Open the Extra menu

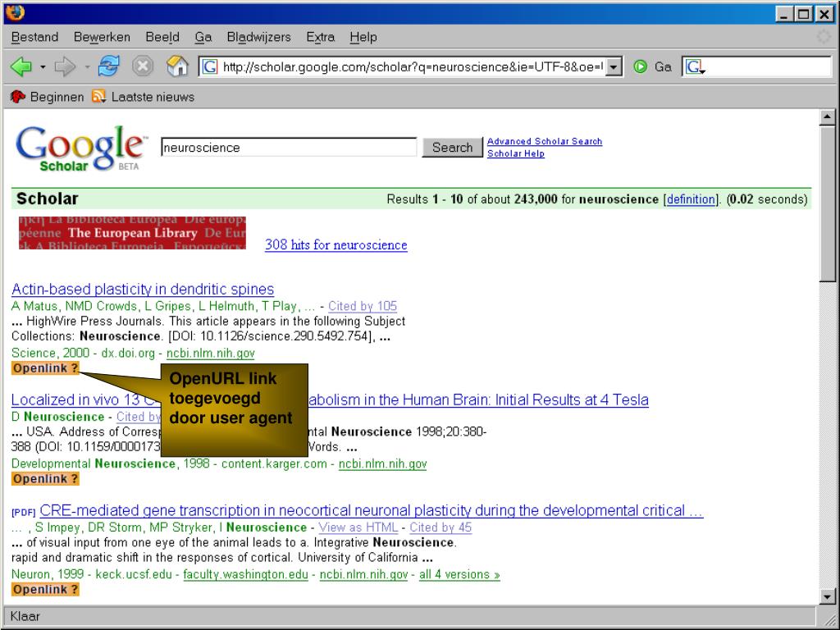click(x=321, y=37)
